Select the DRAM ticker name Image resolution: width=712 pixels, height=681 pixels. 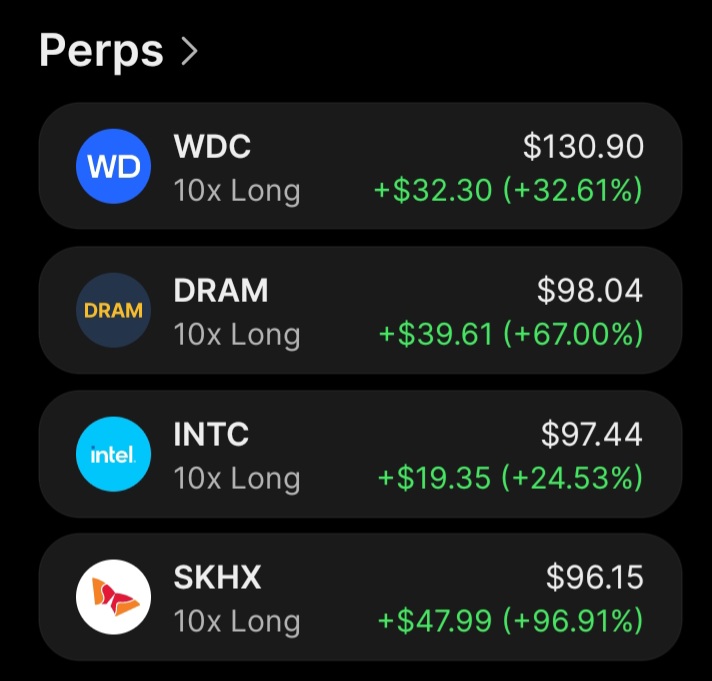tap(221, 290)
